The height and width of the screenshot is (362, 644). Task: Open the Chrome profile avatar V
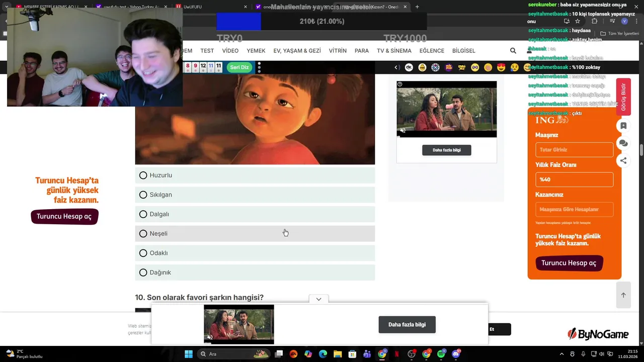click(x=624, y=21)
